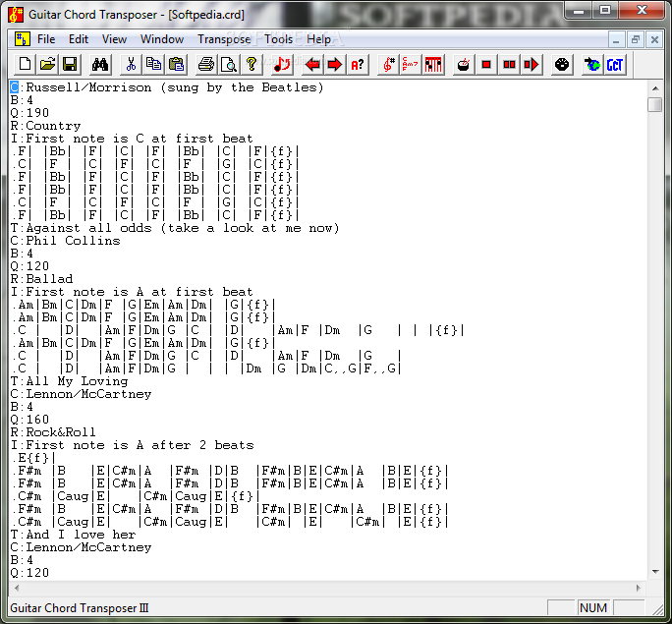The width and height of the screenshot is (672, 624).
Task: Click the line "R:Rock&Roll"
Action: click(53, 432)
